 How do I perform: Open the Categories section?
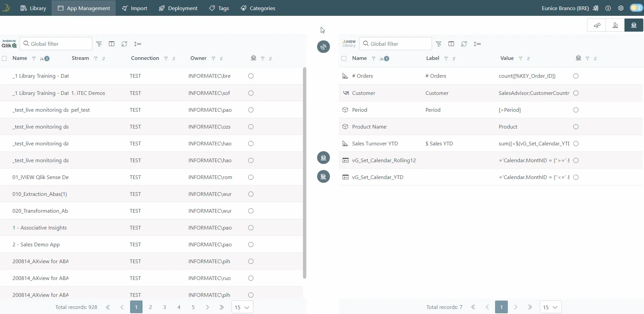[258, 8]
